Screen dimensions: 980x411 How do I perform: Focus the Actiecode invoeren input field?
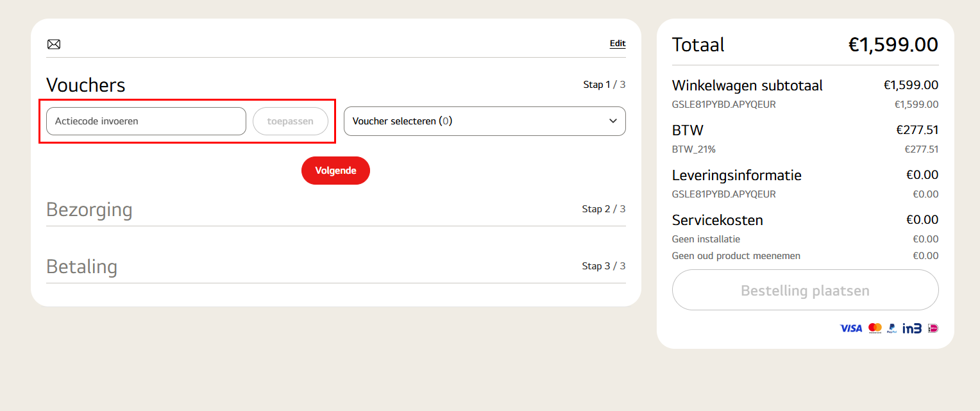[146, 121]
